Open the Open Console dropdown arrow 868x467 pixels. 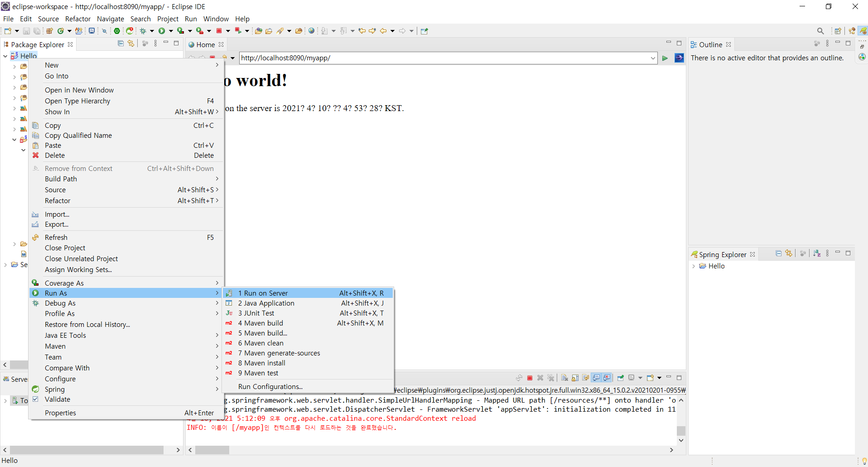click(659, 378)
